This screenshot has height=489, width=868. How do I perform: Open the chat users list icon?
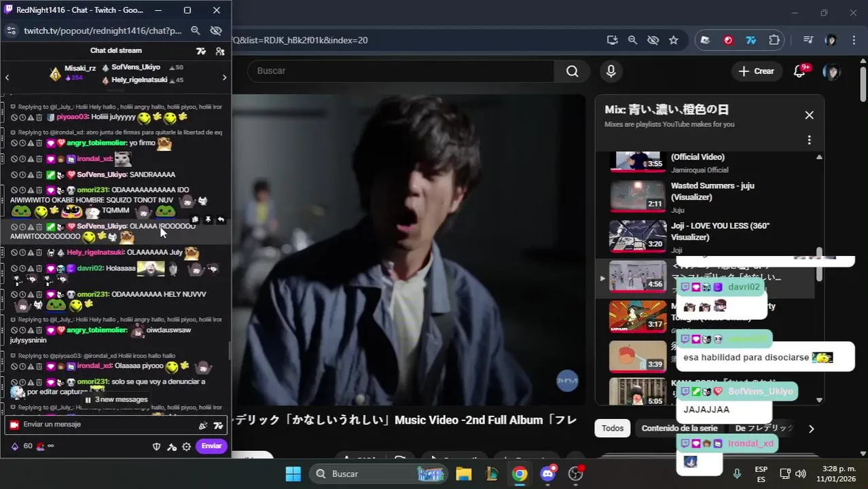tap(220, 51)
